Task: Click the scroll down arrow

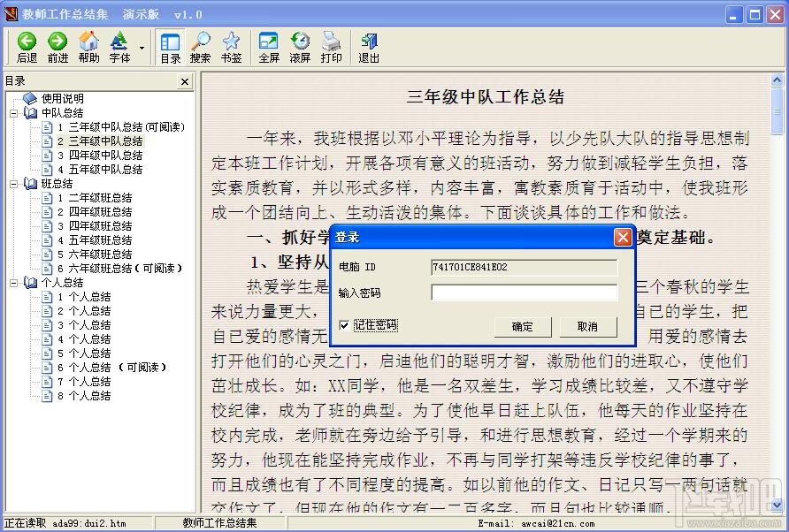Action: 777,505
